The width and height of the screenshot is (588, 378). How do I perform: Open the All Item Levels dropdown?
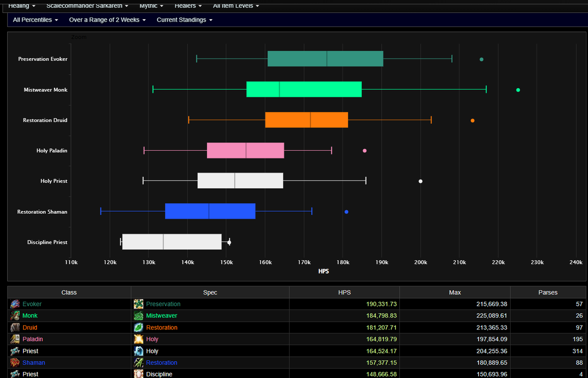point(236,5)
